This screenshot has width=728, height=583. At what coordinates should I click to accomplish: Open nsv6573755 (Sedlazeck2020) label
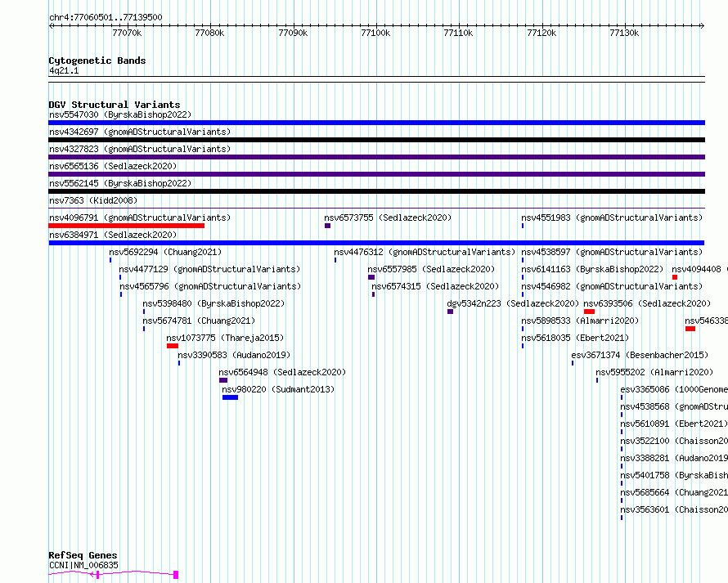[388, 218]
